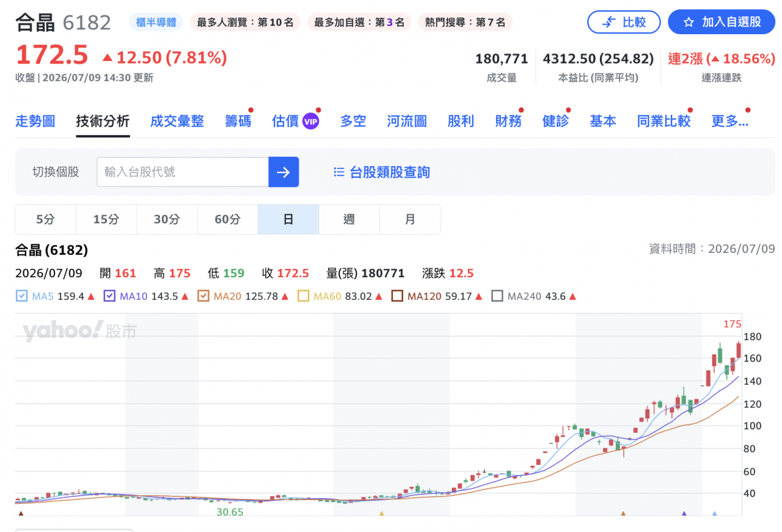The height and width of the screenshot is (532, 782).
Task: Open the 櫃半導體 category tag
Action: (x=156, y=23)
